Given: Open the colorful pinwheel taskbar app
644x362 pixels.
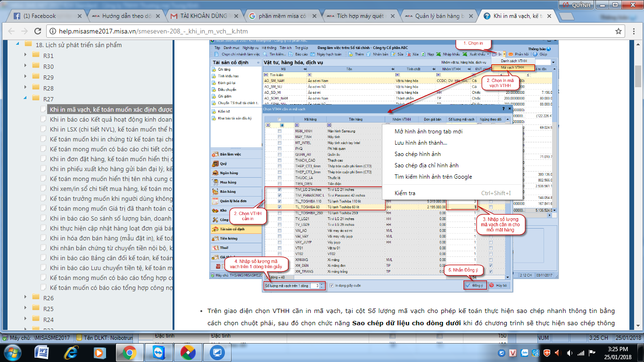Looking at the screenshot, I should click(x=188, y=352).
